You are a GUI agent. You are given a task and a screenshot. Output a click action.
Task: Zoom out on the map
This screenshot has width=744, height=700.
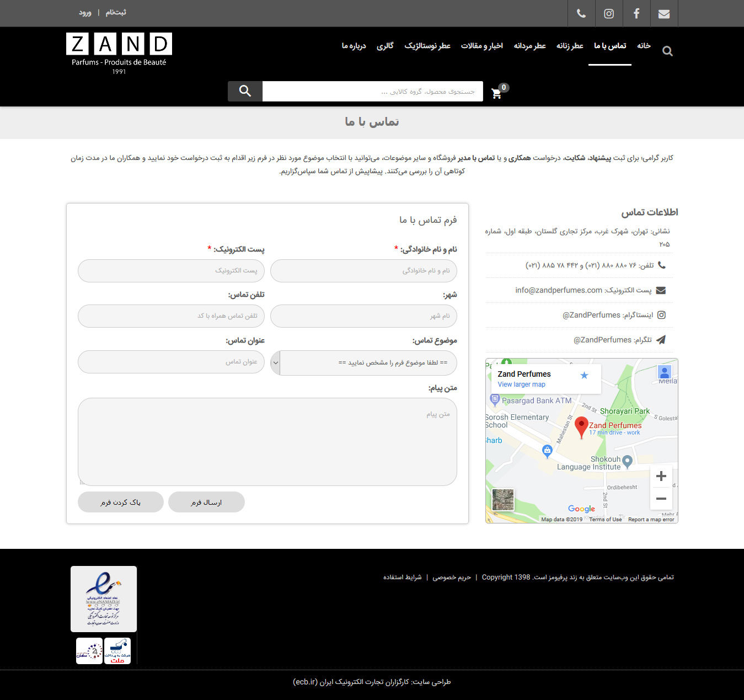pyautogui.click(x=661, y=499)
